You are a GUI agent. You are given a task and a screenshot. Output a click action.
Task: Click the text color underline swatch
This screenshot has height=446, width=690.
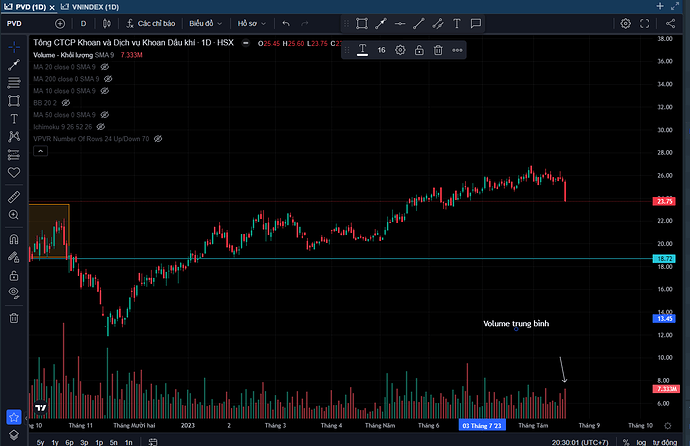(x=362, y=50)
